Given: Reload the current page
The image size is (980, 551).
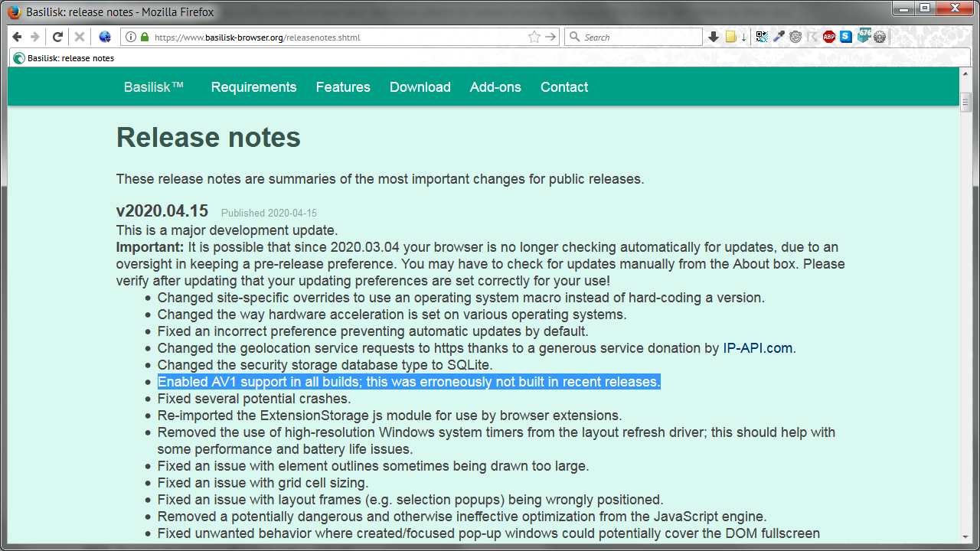Looking at the screenshot, I should [x=57, y=37].
